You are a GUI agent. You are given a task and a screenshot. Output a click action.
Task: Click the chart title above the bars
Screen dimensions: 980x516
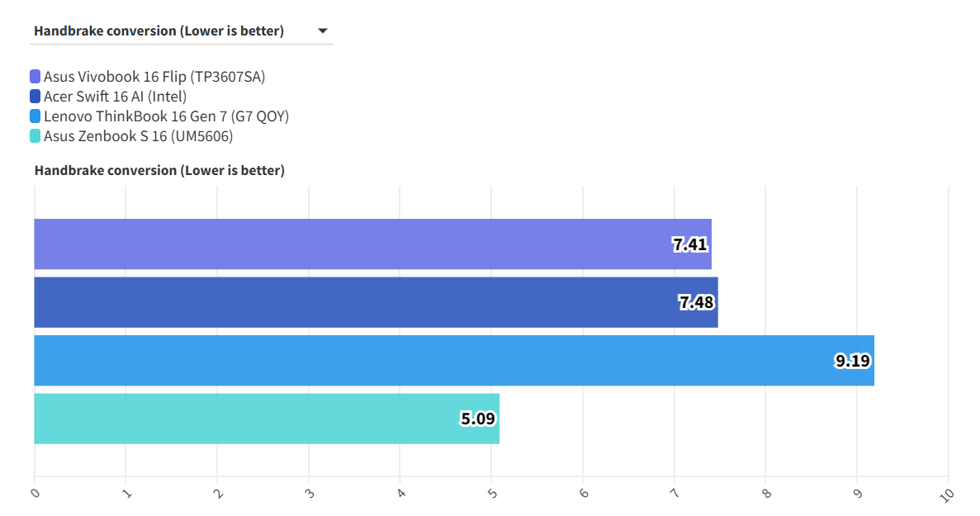pos(159,171)
